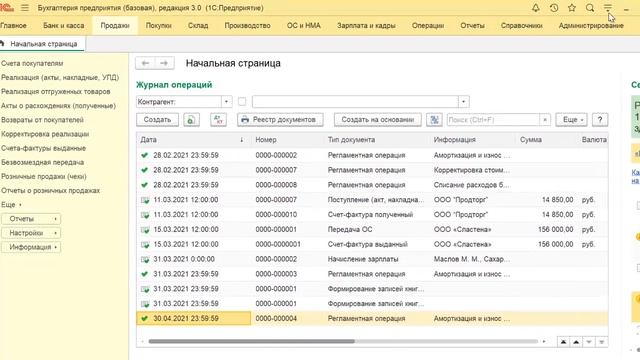Open Счета-фактуры выданные link
The image size is (640, 360).
pos(44,148)
